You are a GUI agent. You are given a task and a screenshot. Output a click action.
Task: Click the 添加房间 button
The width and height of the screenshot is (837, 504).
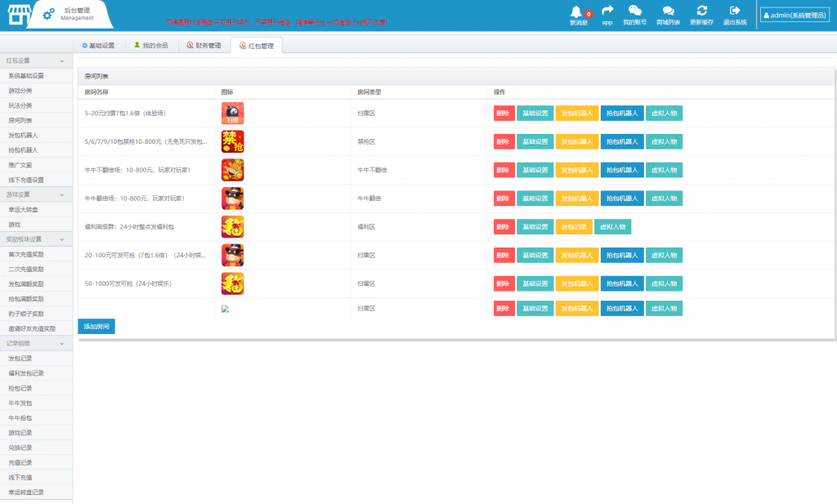pos(96,327)
